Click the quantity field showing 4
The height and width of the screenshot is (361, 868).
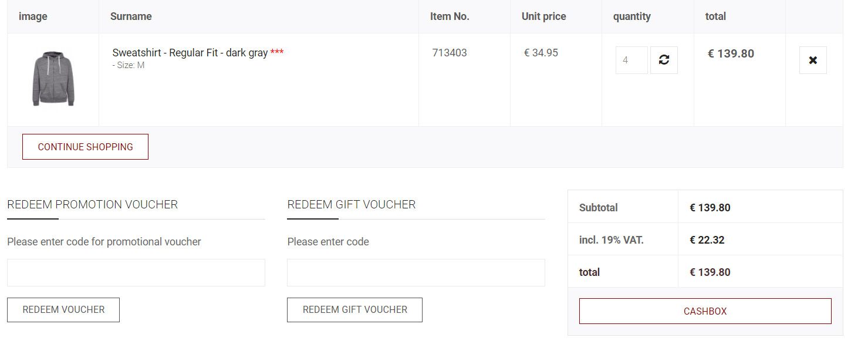(x=631, y=60)
